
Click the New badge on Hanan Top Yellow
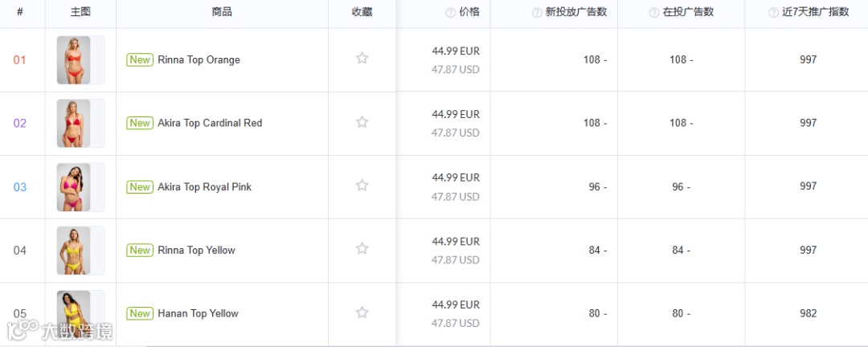140,313
